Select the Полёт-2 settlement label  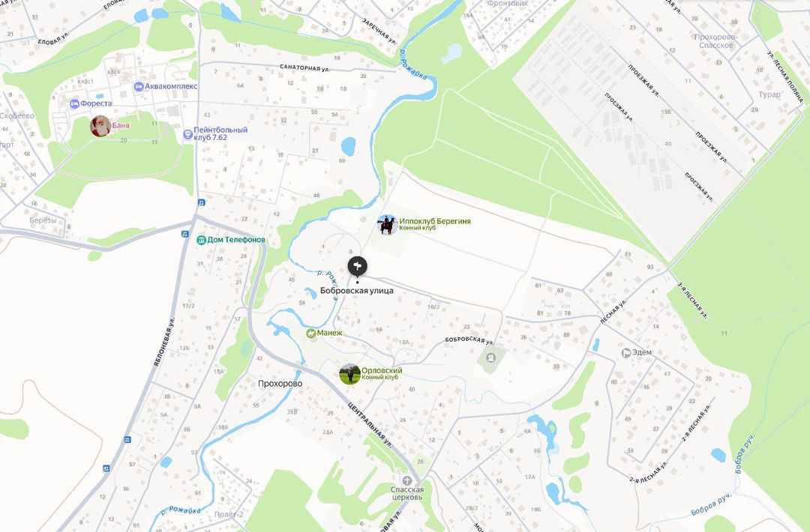pos(228,515)
